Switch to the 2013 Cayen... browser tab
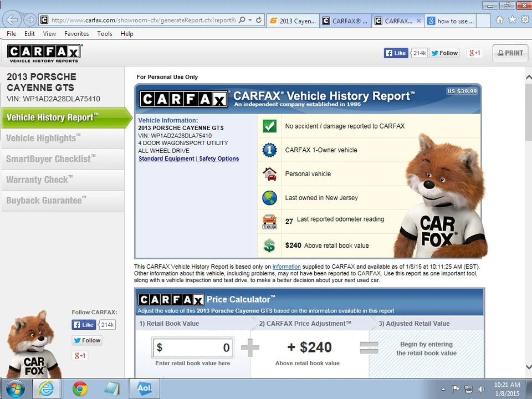This screenshot has width=532, height=399. click(x=293, y=21)
